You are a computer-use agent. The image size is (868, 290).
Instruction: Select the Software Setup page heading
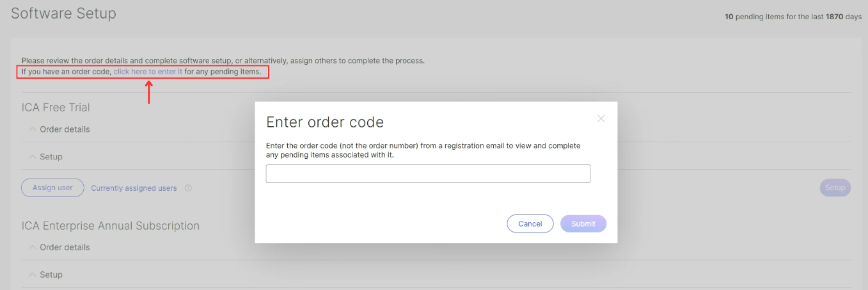pyautogui.click(x=63, y=13)
